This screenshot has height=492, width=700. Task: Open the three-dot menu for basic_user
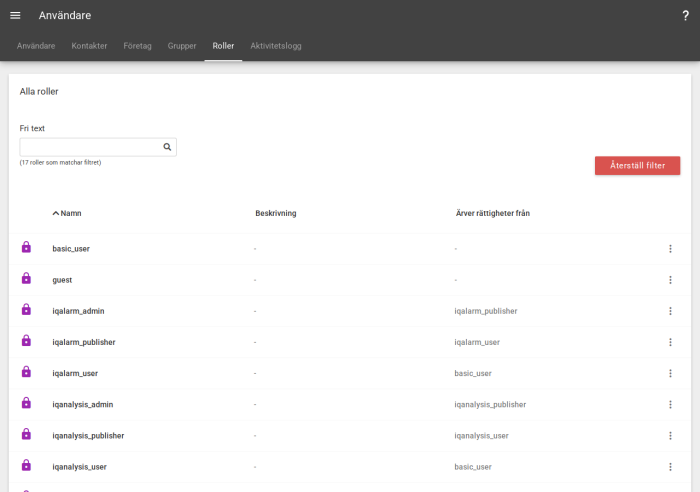670,249
